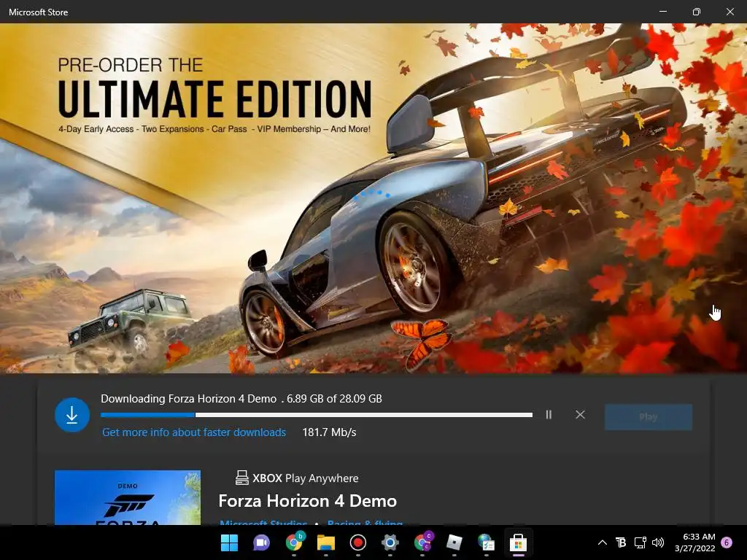747x560 pixels.
Task: Click the Forza Horizon 4 Demo thumbnail
Action: [x=128, y=497]
